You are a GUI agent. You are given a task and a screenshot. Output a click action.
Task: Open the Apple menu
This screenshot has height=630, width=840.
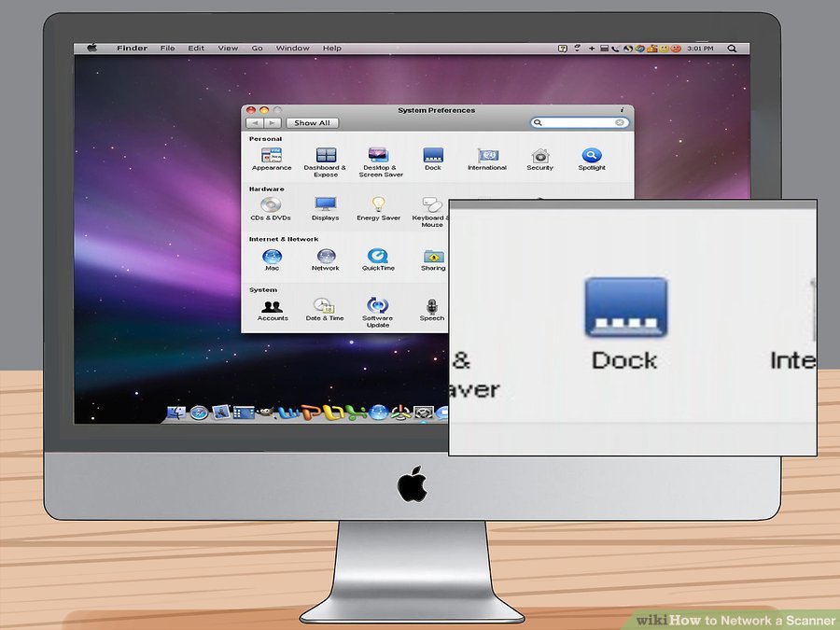click(x=92, y=48)
